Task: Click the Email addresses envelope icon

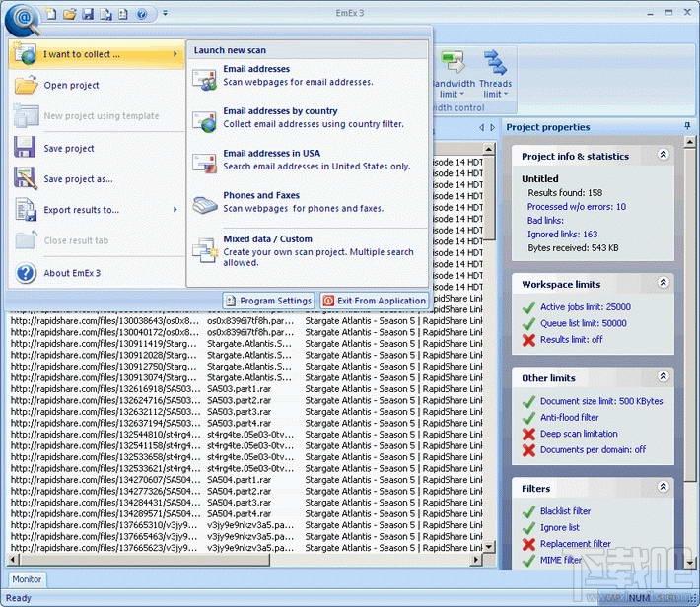Action: pos(204,80)
